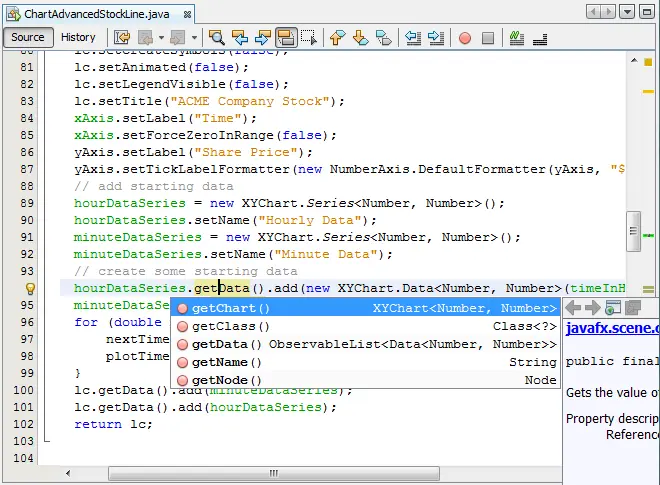Screen dimensions: 660x485
Task: Click Find Previous Occurrence arrow icon
Action: [x=240, y=38]
